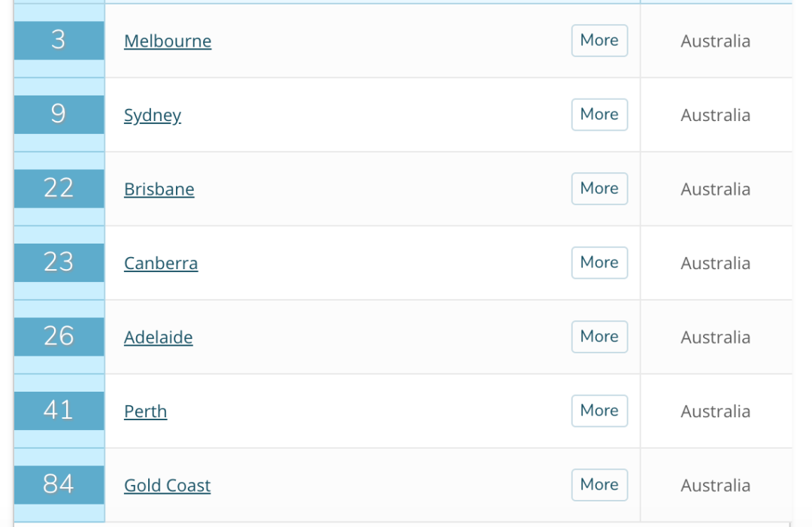Click Australia in the Sydney row
The width and height of the screenshot is (812, 527).
point(715,115)
